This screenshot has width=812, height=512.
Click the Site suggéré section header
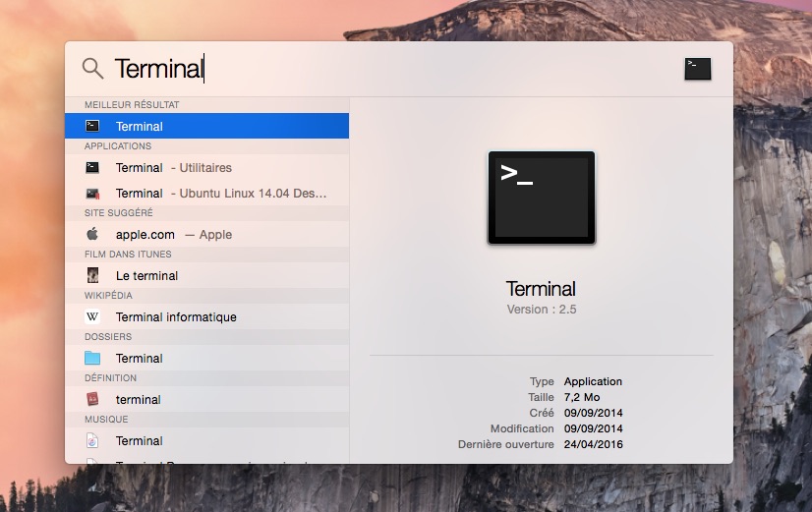click(119, 213)
